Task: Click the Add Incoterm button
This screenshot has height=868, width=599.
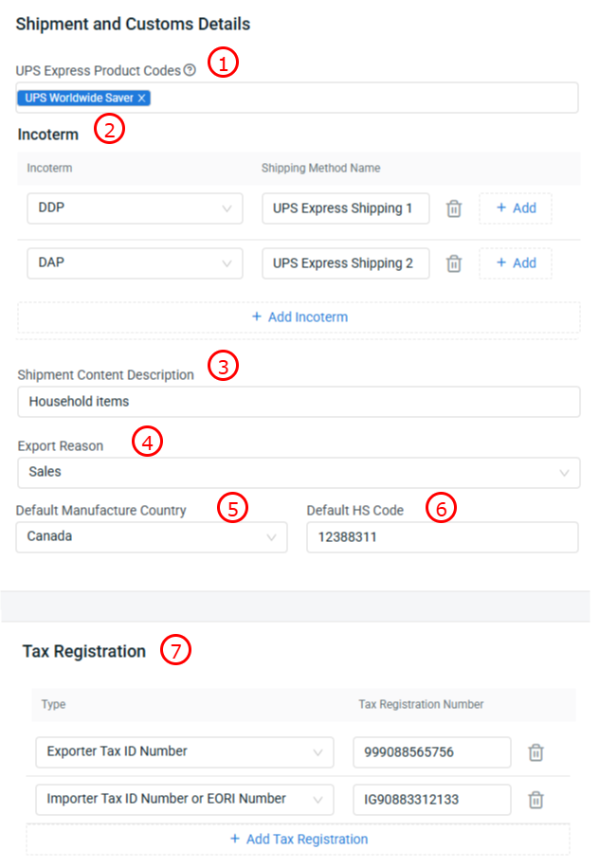Action: click(299, 317)
